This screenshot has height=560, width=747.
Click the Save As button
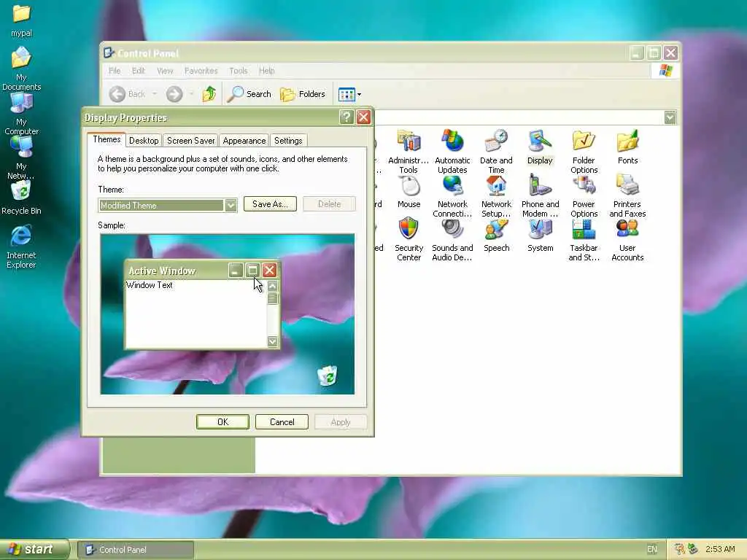[x=270, y=204]
